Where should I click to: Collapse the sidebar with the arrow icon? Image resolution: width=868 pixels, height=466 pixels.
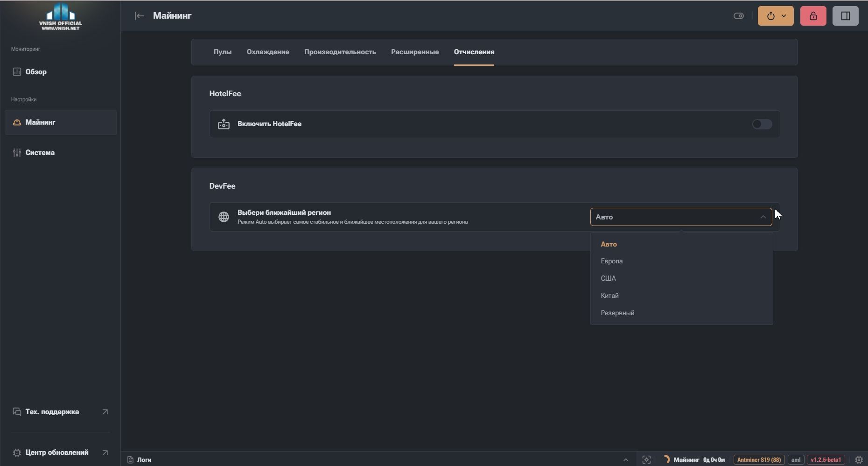(139, 16)
